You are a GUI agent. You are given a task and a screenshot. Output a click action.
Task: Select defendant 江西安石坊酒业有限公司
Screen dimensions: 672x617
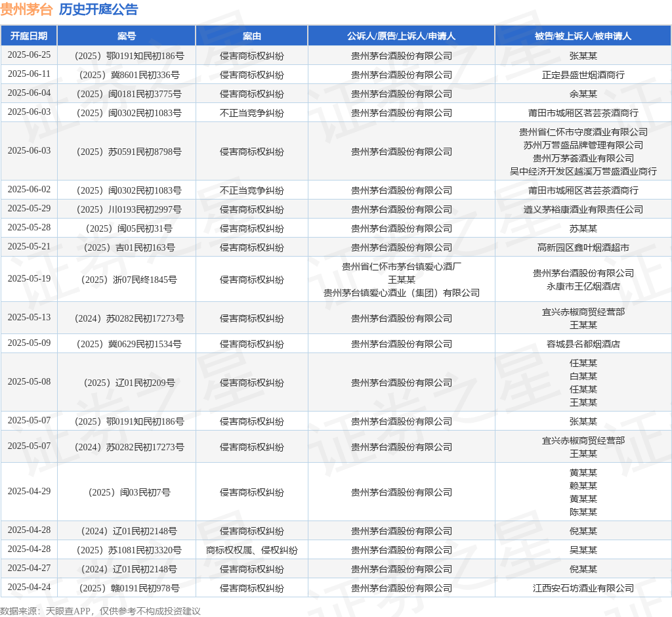click(x=583, y=588)
